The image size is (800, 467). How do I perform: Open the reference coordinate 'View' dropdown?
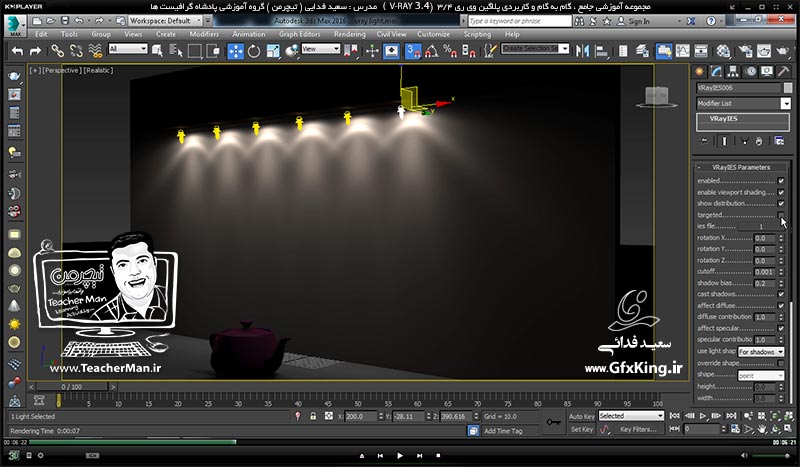(x=320, y=49)
